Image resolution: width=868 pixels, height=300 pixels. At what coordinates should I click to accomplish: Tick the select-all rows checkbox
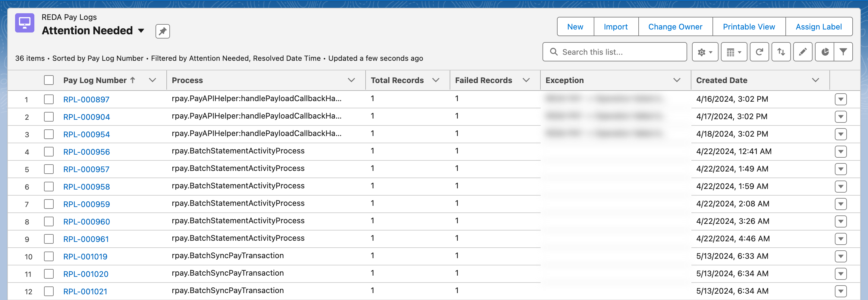[x=49, y=80]
